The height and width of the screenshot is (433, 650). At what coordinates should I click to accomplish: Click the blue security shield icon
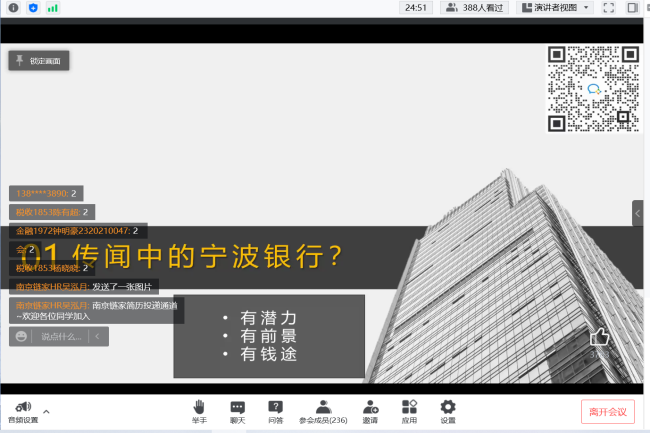33,8
